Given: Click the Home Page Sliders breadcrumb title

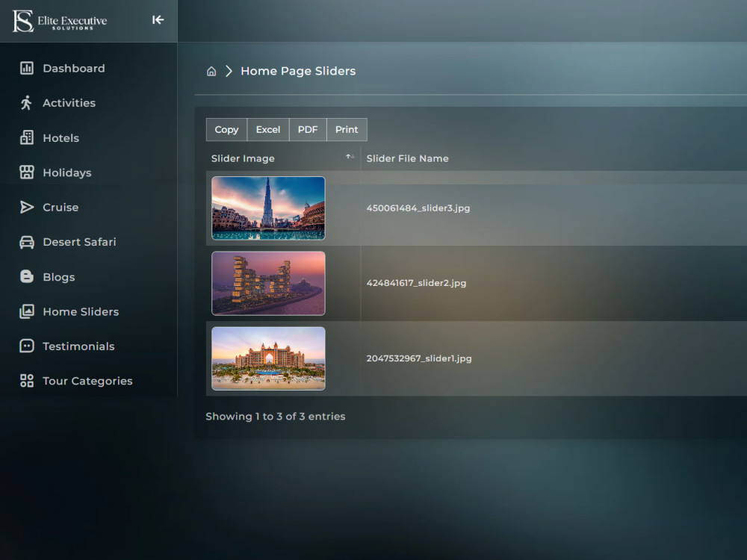Looking at the screenshot, I should tap(298, 71).
